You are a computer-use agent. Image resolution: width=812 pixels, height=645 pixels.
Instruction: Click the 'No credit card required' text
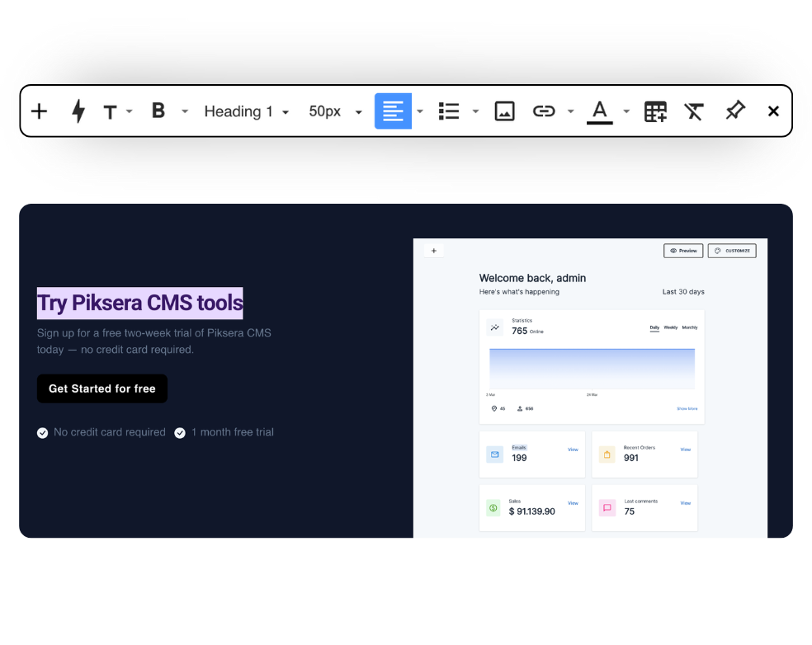click(x=110, y=432)
